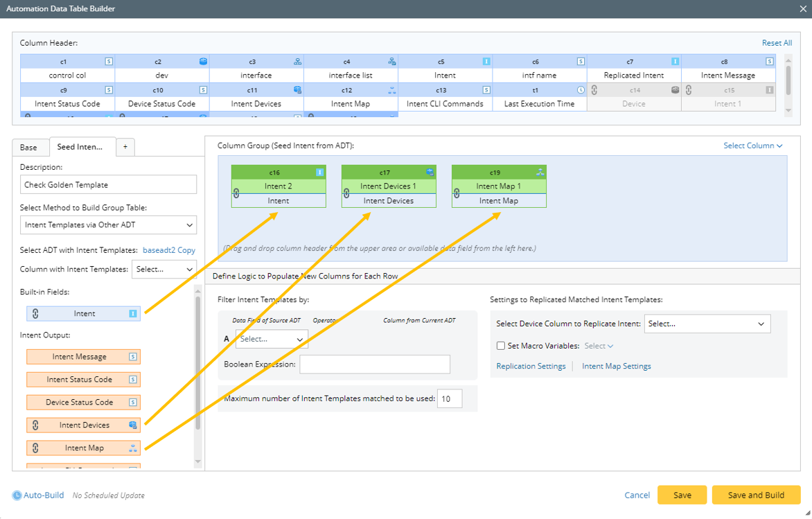Click the string icon in c13 header
812x519 pixels.
tap(486, 89)
